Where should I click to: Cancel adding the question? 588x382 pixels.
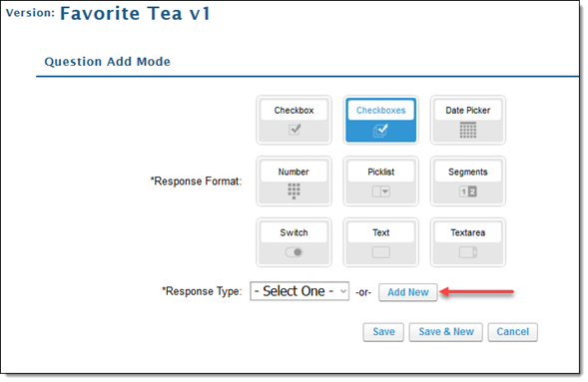pos(512,332)
